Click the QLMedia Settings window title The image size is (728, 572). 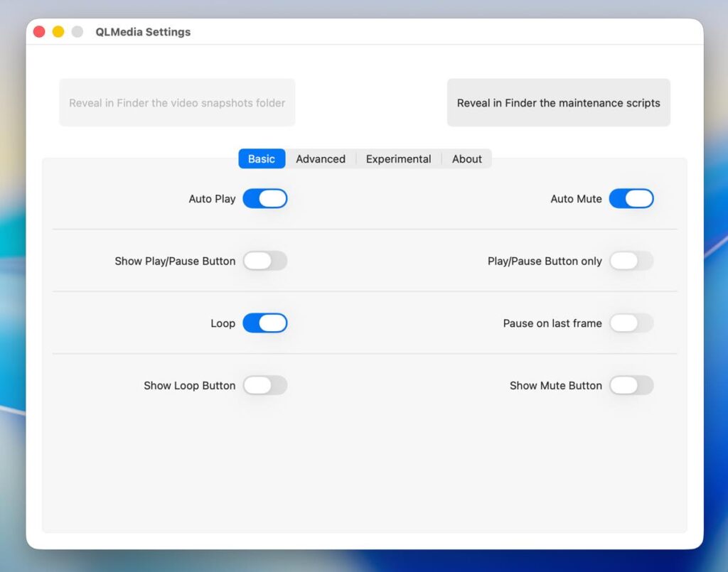coord(143,32)
